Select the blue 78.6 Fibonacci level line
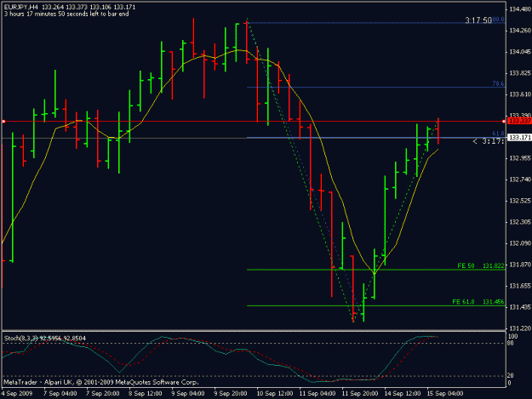This screenshot has height=399, width=532. click(x=376, y=87)
